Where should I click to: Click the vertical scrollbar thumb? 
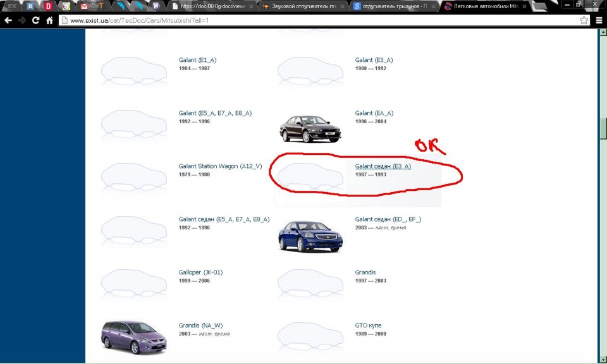(x=603, y=129)
